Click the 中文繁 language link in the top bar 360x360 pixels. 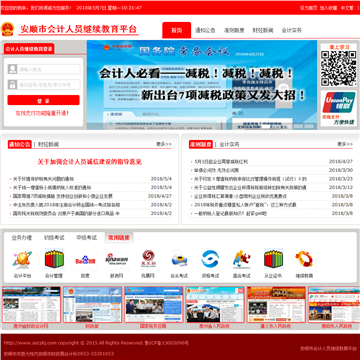347,8
